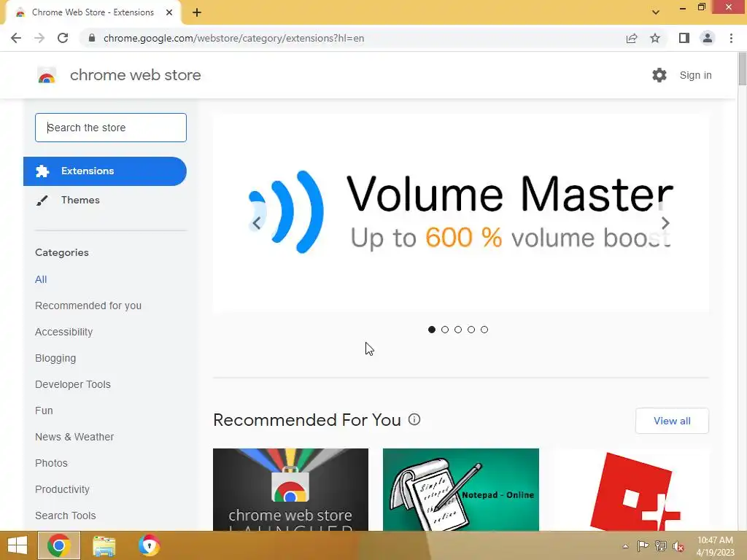Screen dimensions: 747x560
Task: Open the Developer Tools category
Action: coord(73,384)
